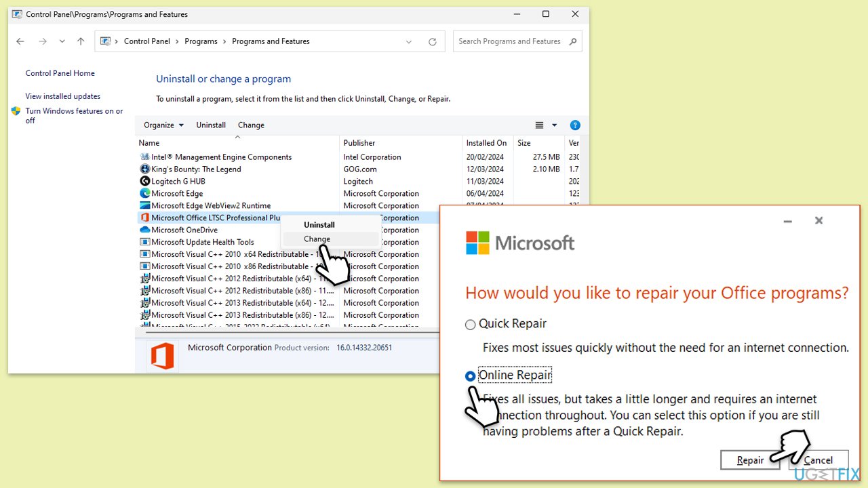Click the forward navigation arrow
Viewport: 868px width, 488px height.
[43, 41]
